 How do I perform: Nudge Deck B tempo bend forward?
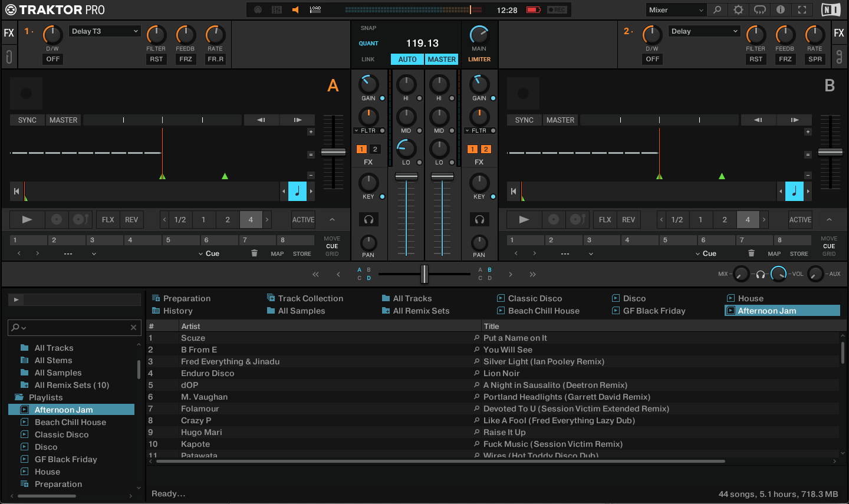(795, 120)
